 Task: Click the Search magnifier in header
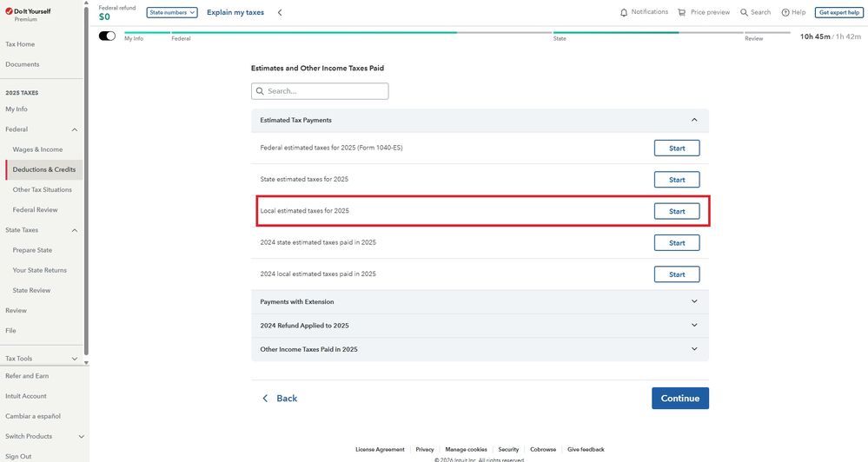(x=745, y=12)
